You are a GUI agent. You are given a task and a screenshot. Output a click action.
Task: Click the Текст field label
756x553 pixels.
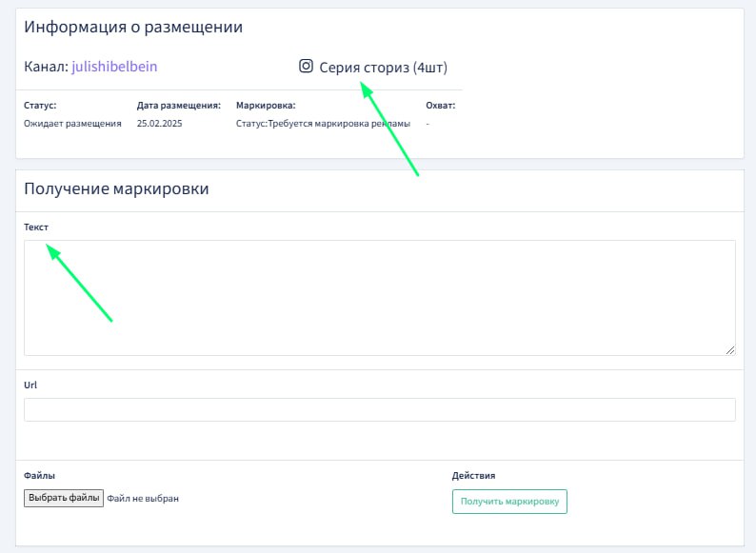pos(36,227)
